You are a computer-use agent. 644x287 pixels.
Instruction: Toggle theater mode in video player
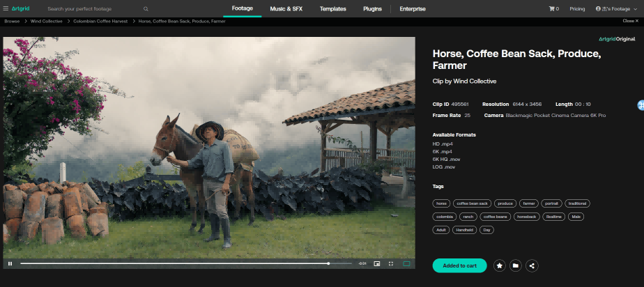click(x=406, y=263)
